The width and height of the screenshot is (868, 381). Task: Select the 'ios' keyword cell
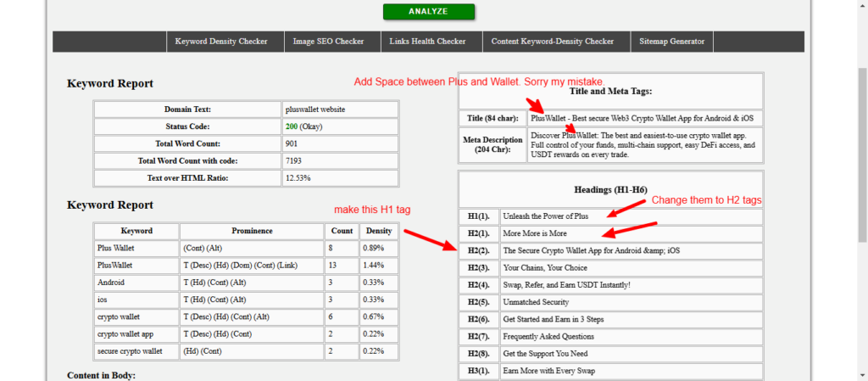point(136,300)
